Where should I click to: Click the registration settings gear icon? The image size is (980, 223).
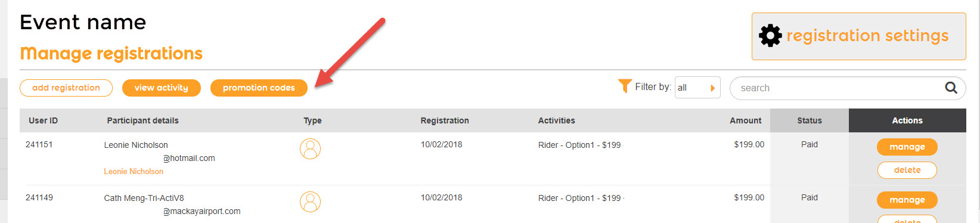tap(770, 36)
